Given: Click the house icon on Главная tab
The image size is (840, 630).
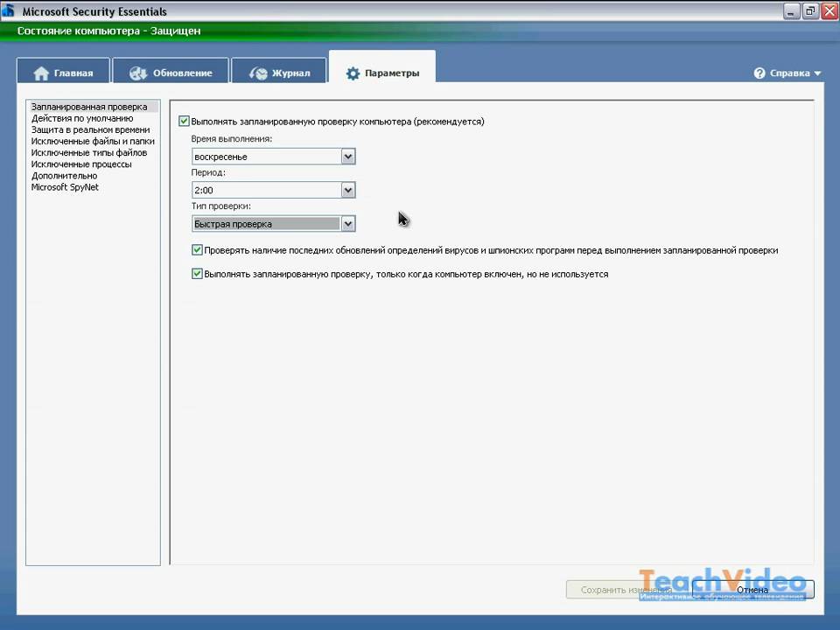Looking at the screenshot, I should coord(41,73).
